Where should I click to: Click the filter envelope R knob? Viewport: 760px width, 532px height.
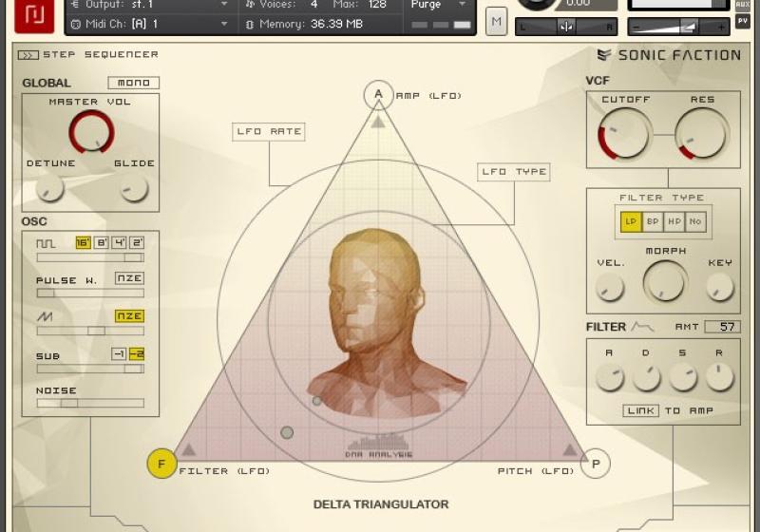(x=720, y=377)
